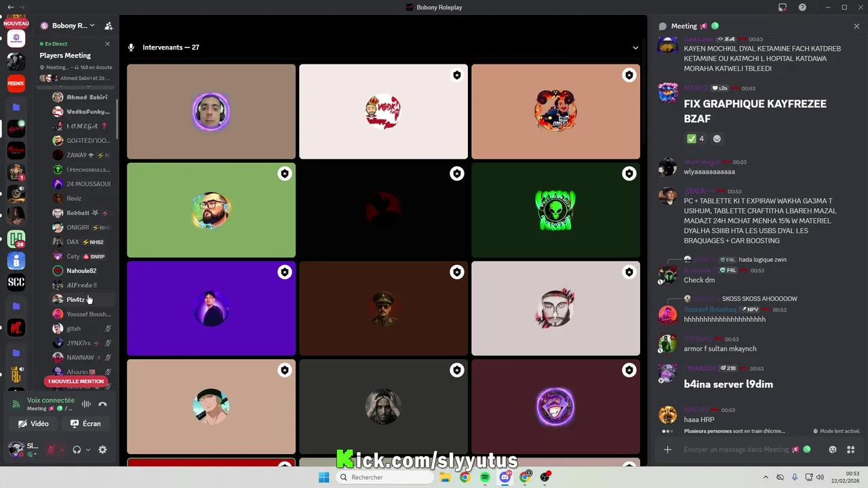Screen dimensions: 868x488
Task: Open the emoji picker in message box
Action: point(833,449)
